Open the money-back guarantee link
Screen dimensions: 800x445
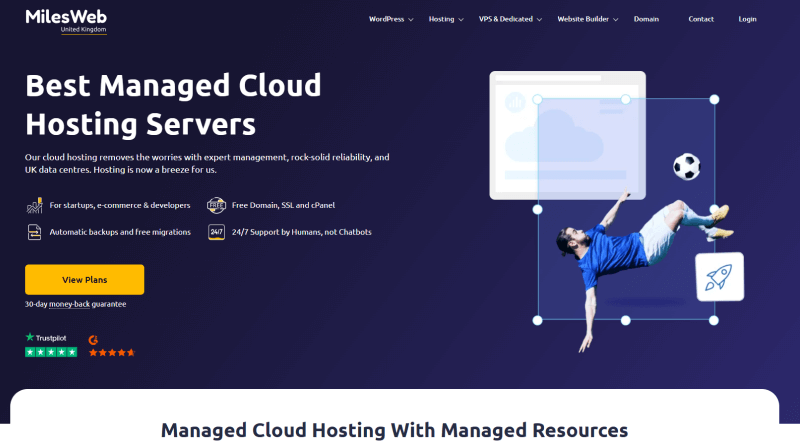point(88,304)
